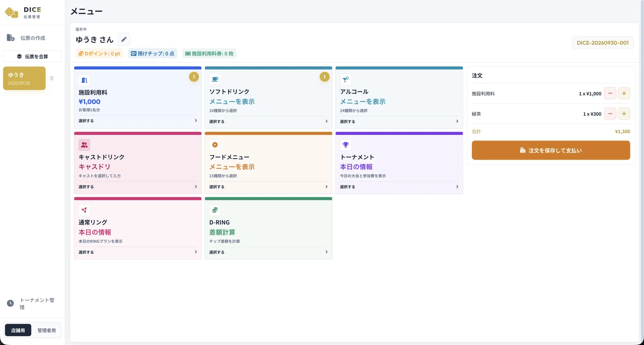Screen dimensions: 644x345
Task: Expand 施設利用料 選択する chevron
Action: click(x=196, y=121)
